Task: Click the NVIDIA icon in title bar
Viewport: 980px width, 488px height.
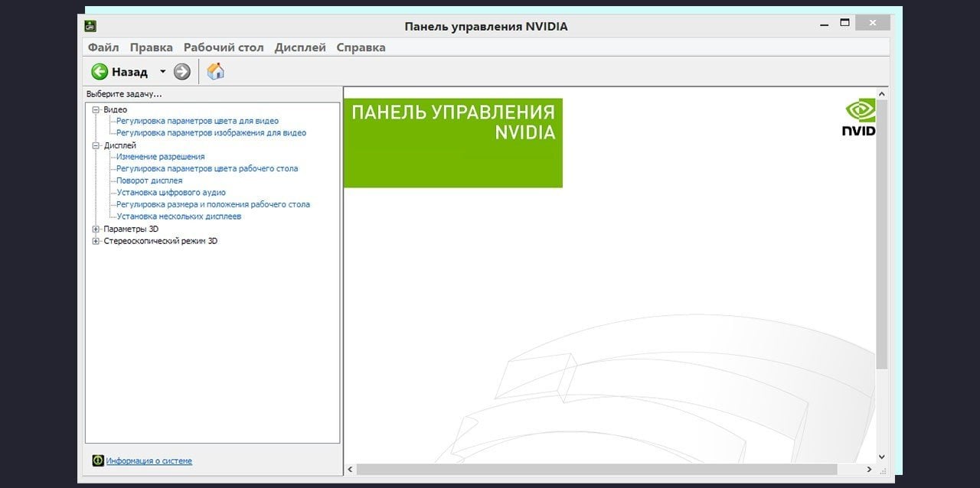Action: coord(90,26)
